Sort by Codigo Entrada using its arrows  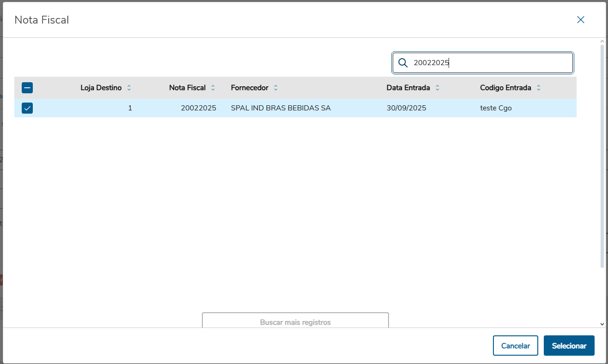pos(539,88)
